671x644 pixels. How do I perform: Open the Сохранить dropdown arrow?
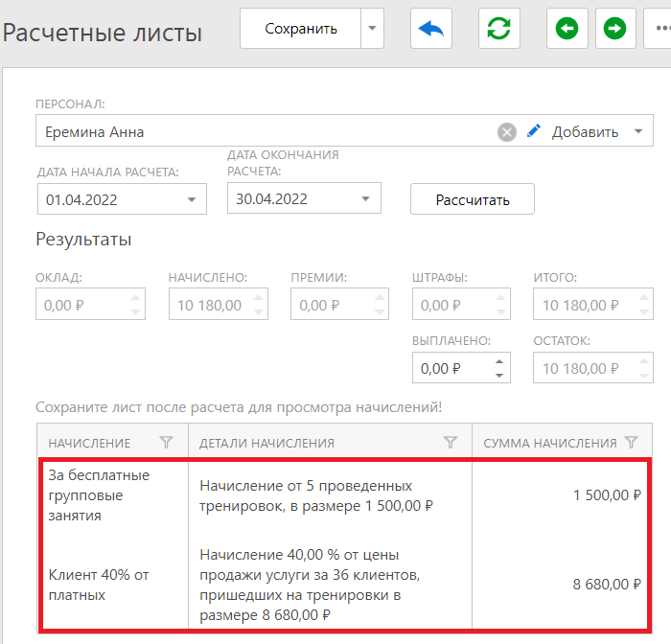372,29
